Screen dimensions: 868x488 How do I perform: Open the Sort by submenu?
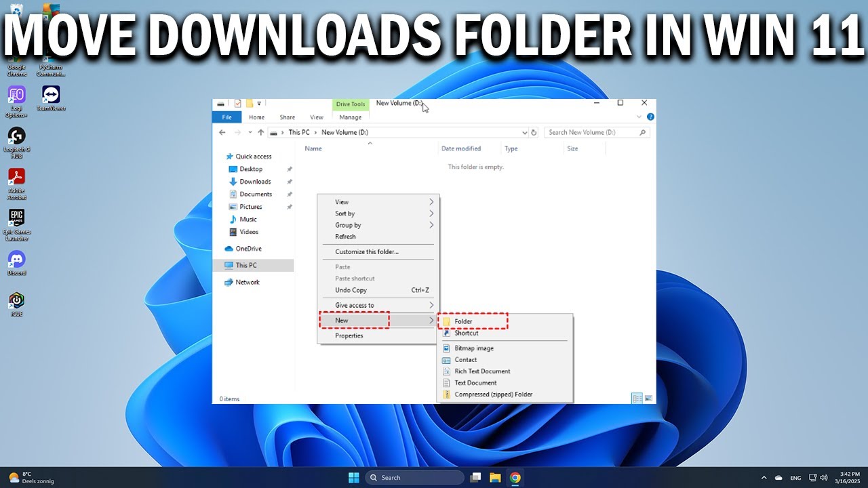[x=378, y=213]
